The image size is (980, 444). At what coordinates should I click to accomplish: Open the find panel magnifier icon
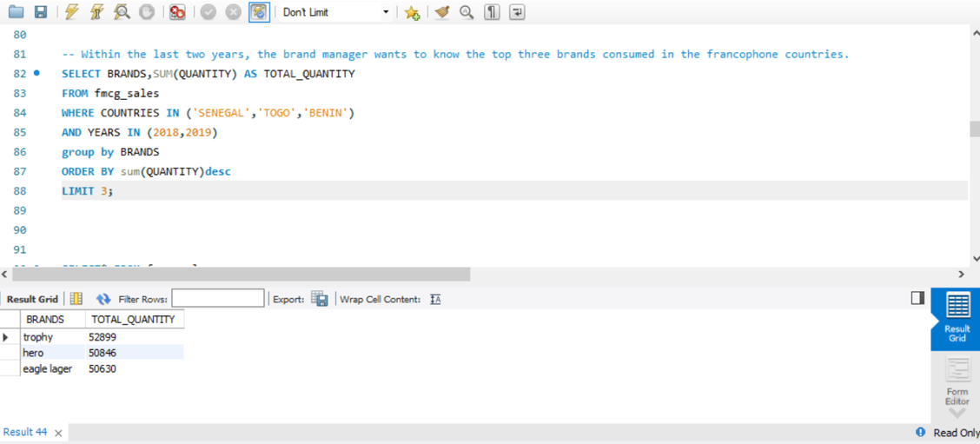[467, 12]
